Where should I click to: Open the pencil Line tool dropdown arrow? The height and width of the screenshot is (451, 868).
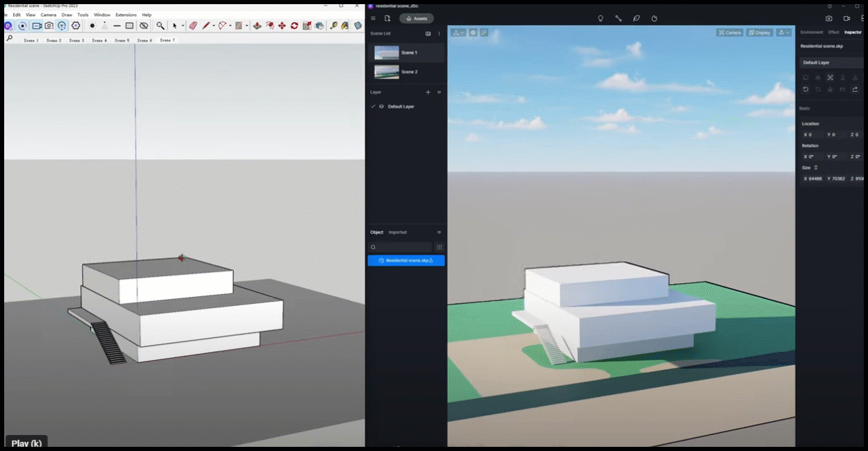point(214,26)
